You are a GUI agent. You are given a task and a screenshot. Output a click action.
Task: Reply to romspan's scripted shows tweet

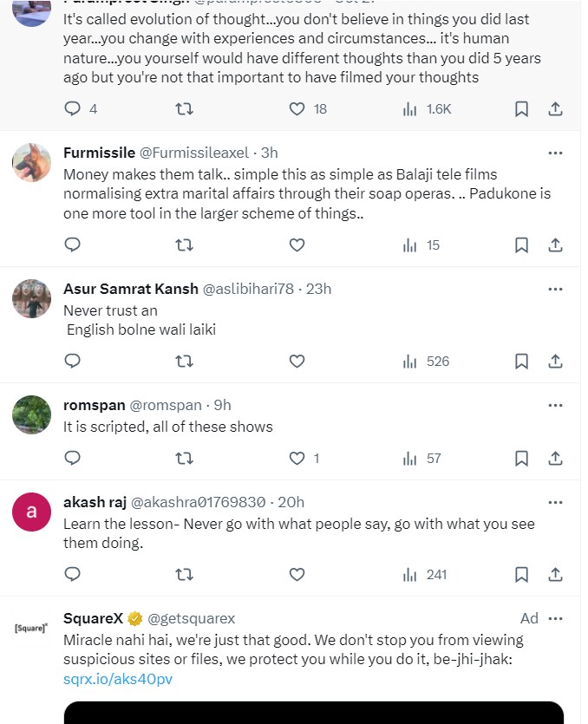73,459
